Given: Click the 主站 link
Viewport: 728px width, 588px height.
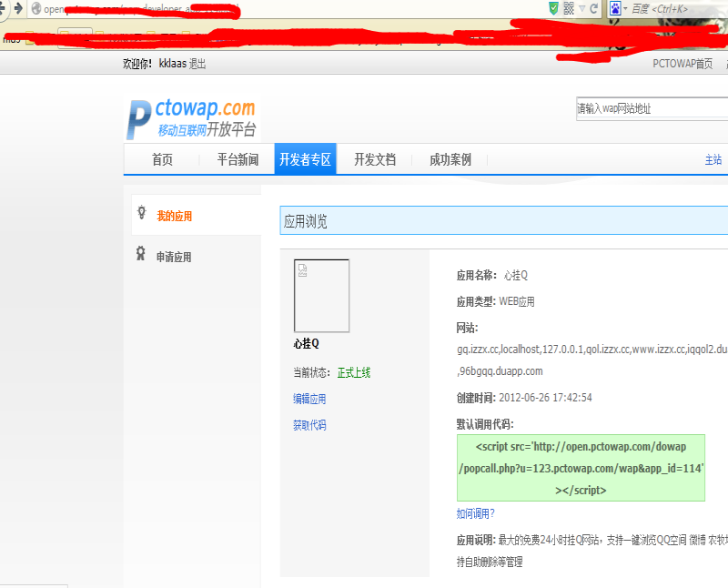Looking at the screenshot, I should coord(713,160).
